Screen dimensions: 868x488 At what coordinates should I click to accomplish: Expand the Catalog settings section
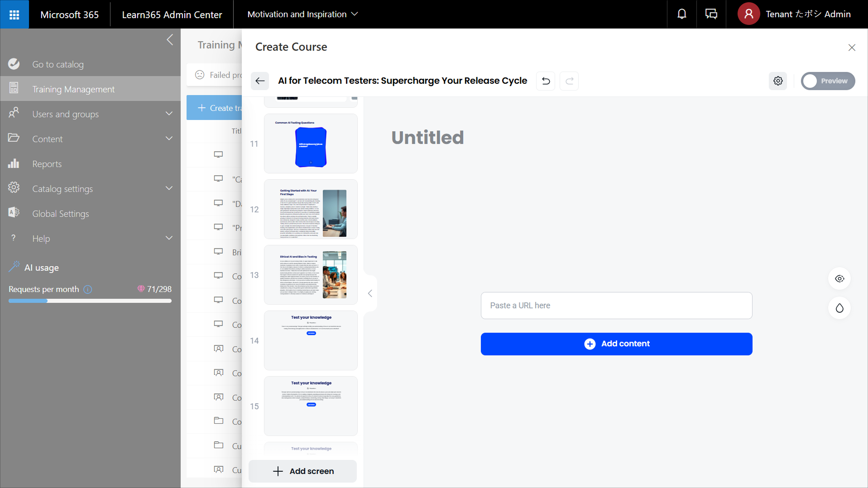pyautogui.click(x=169, y=188)
